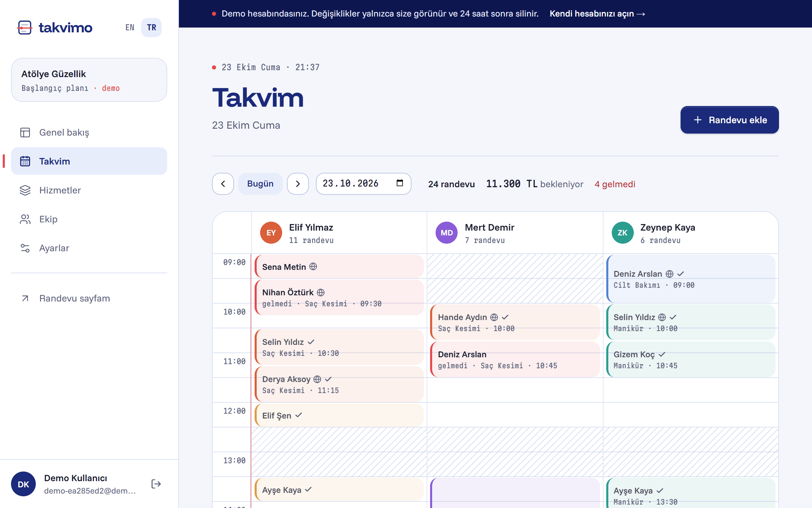This screenshot has width=812, height=508.
Task: Go to the Ekip page
Action: [89, 219]
